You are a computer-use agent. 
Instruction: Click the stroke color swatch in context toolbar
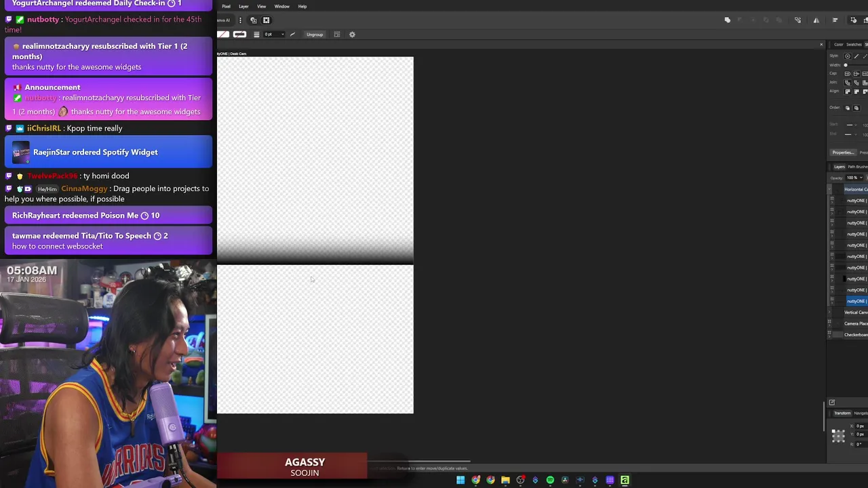coord(239,34)
